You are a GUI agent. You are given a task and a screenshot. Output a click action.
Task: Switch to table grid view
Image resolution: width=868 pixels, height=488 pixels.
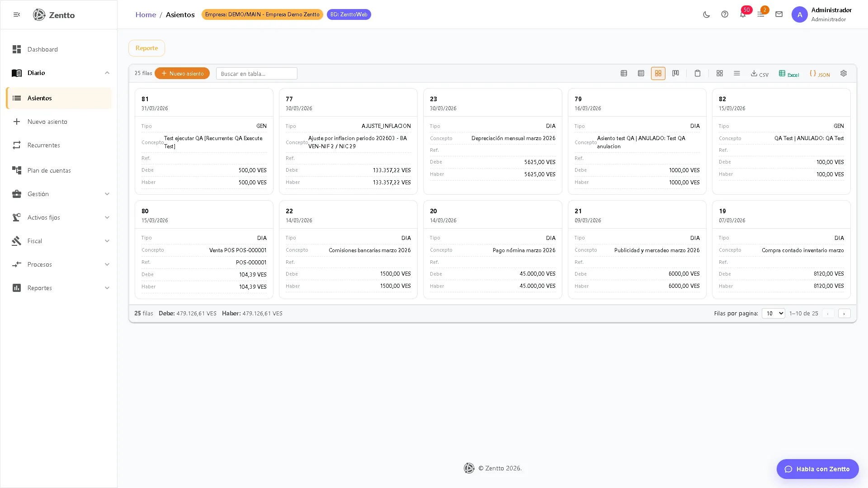624,73
